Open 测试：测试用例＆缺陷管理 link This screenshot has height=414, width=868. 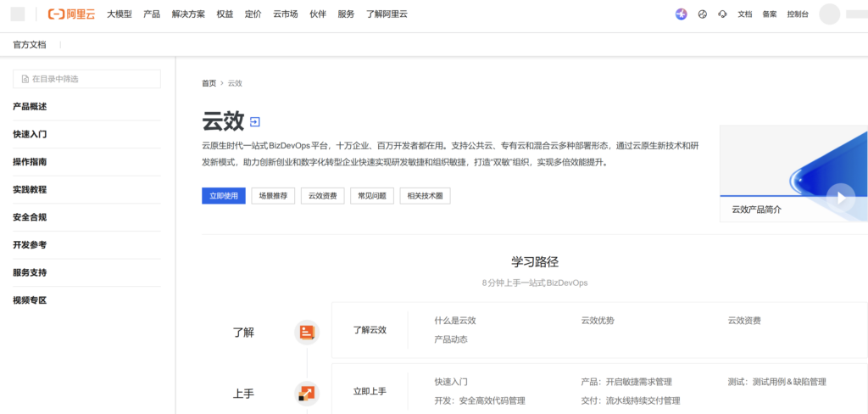click(x=777, y=382)
